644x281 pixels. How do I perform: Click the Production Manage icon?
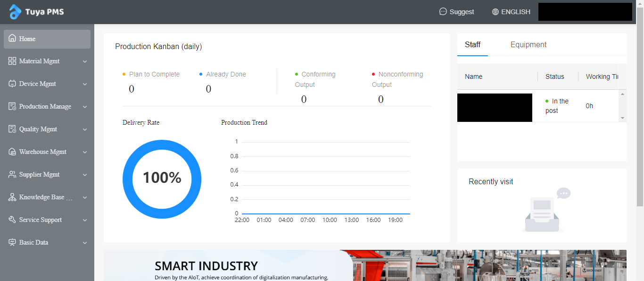(x=12, y=106)
